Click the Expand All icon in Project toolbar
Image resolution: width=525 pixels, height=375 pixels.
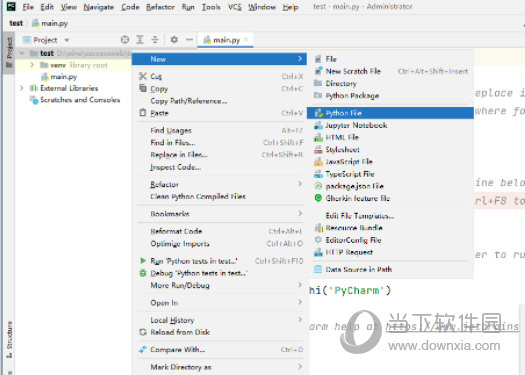[x=140, y=40]
